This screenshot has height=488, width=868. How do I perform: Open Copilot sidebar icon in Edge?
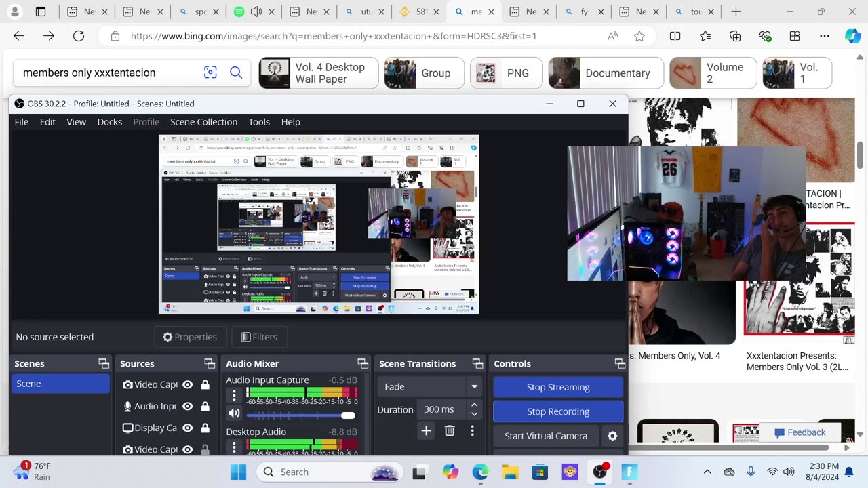coord(852,36)
